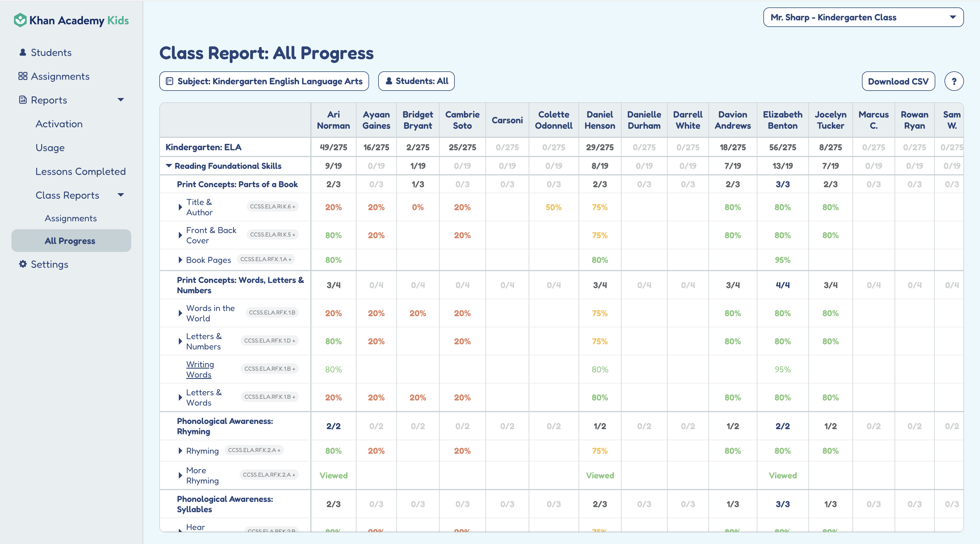Go to the Activation report
980x544 pixels.
click(x=59, y=124)
